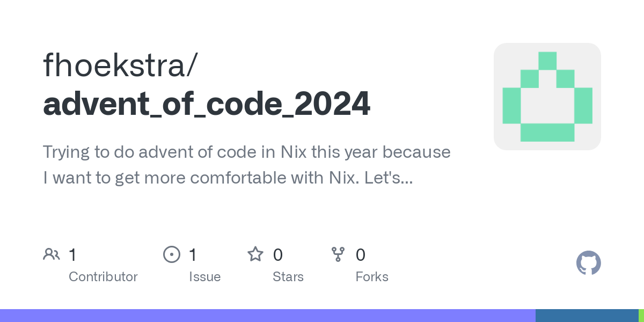644x322 pixels.
Task: Select the Issue label
Action: [x=204, y=277]
